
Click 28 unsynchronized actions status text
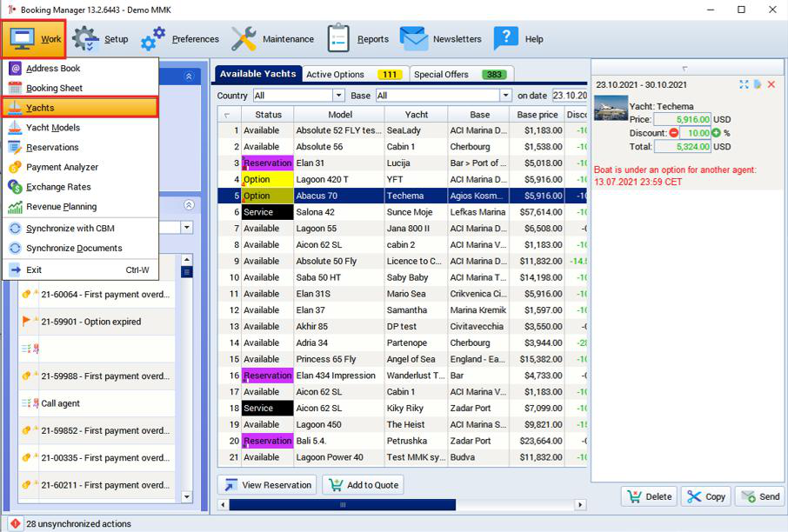[79, 523]
